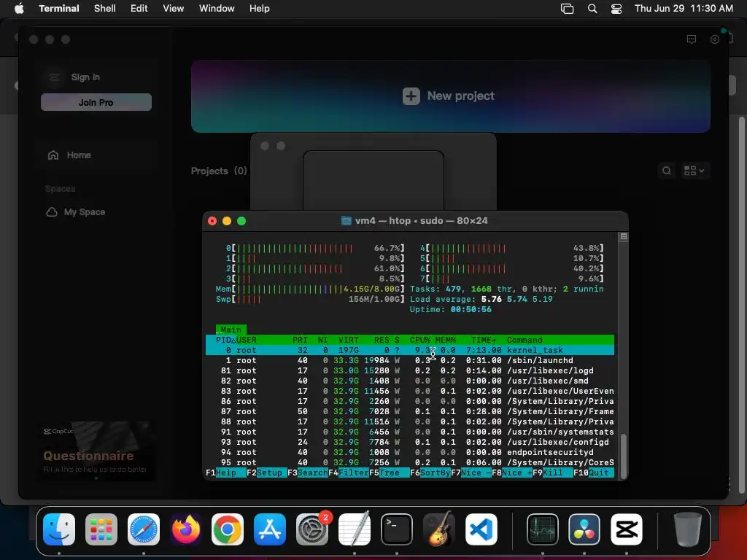This screenshot has width=747, height=560.
Task: Select the kernel_task process row
Action: 410,350
